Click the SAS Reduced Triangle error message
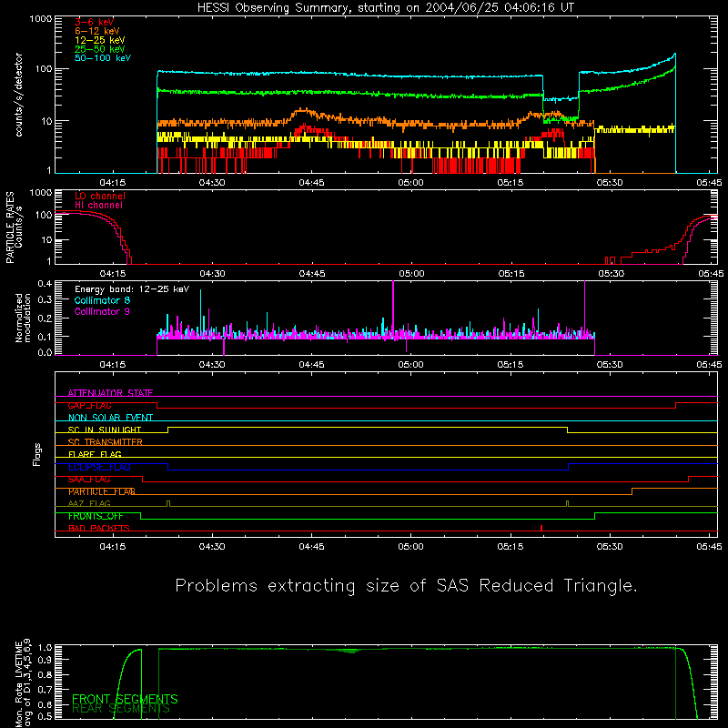This screenshot has width=728, height=728. tap(406, 586)
